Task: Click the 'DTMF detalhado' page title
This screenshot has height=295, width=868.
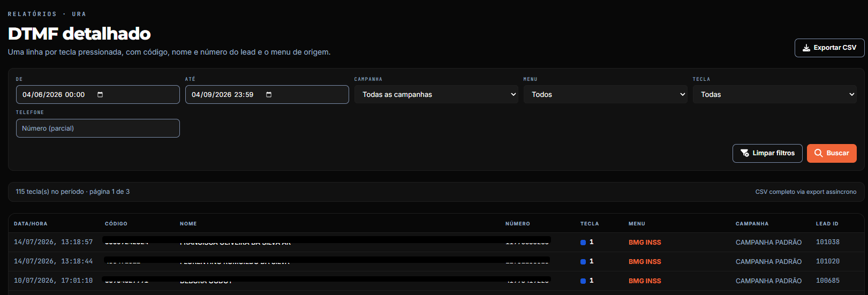Action: [79, 34]
